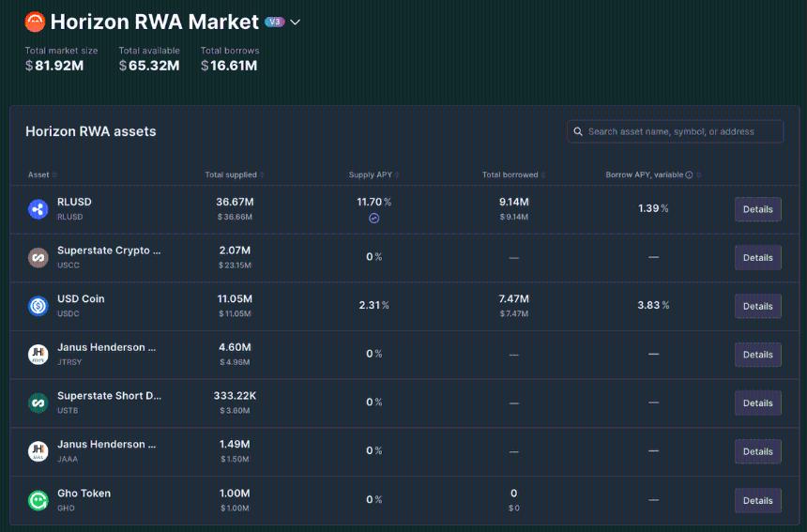807x532 pixels.
Task: Open Details for Gho Token
Action: point(757,500)
